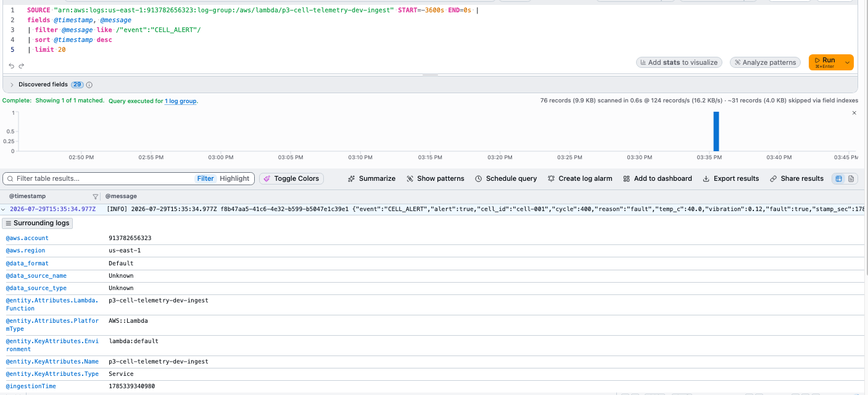Click Add stats to visualize
This screenshot has width=868, height=395.
click(679, 62)
